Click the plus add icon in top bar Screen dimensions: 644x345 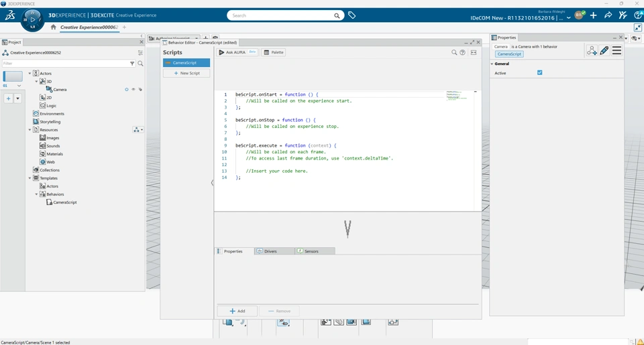tap(594, 15)
